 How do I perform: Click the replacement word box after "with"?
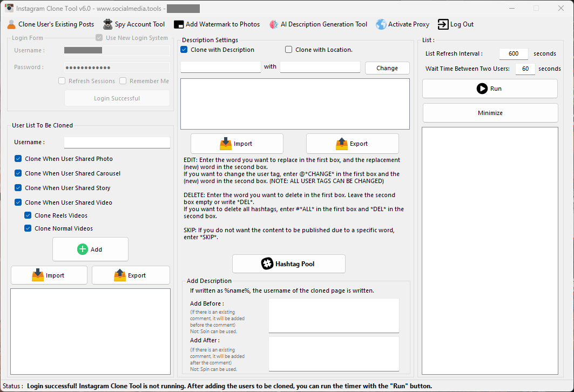click(320, 67)
